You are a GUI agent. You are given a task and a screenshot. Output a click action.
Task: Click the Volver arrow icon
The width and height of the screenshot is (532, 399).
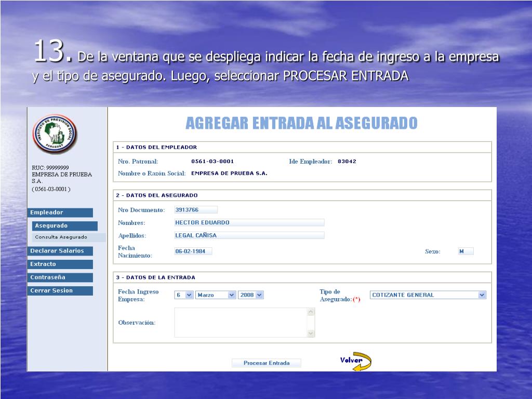click(x=356, y=362)
